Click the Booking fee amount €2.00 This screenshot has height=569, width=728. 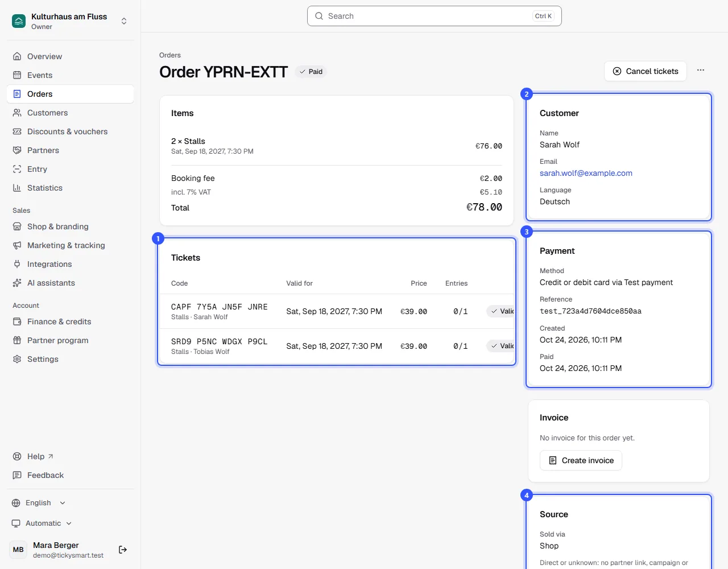(491, 178)
